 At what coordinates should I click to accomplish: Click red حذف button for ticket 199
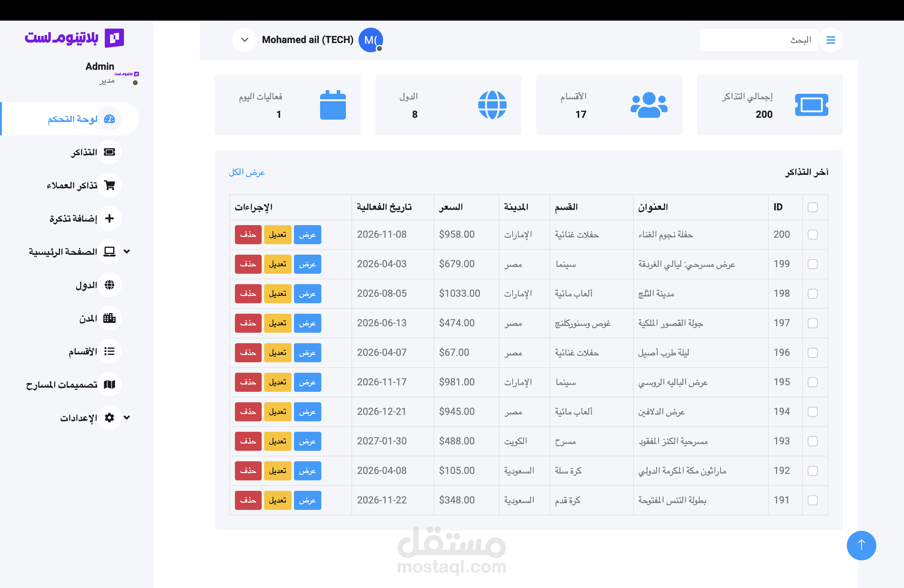coord(248,264)
